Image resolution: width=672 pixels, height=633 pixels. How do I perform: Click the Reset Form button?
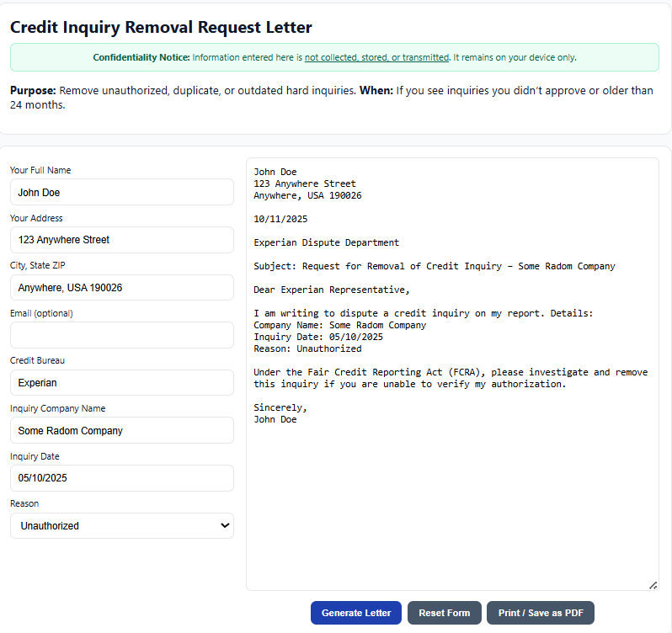(x=445, y=613)
